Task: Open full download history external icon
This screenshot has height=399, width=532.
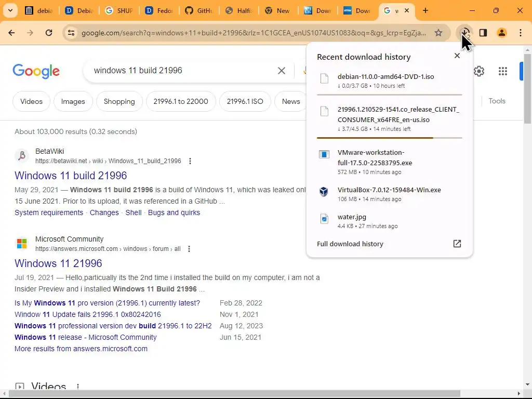Action: (x=457, y=244)
